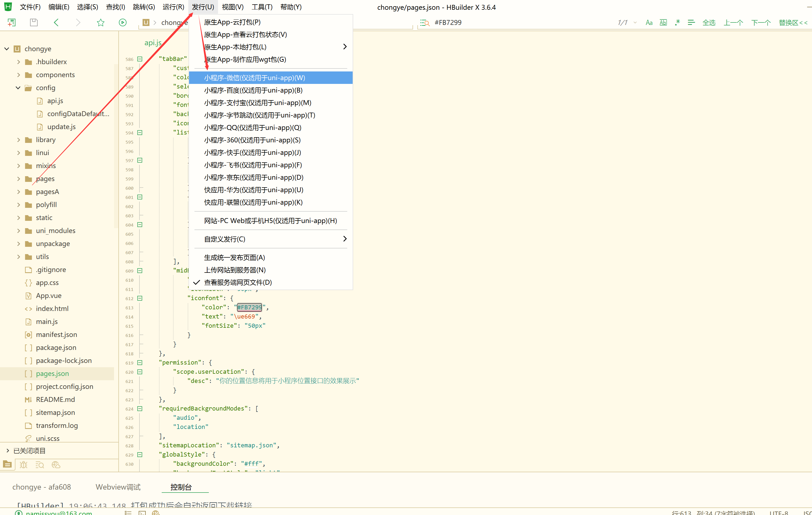Click the bug debug icon in bottom-left bar
This screenshot has height=515, width=812.
pyautogui.click(x=24, y=465)
